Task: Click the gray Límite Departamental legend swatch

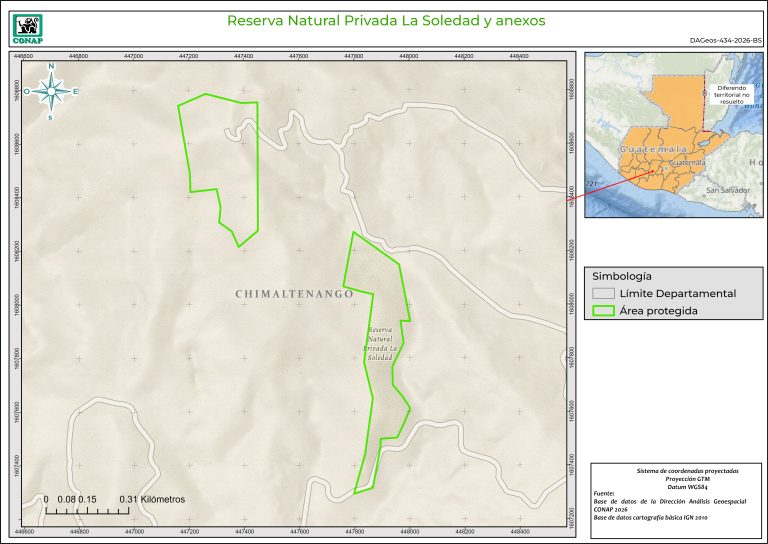Action: click(x=602, y=294)
